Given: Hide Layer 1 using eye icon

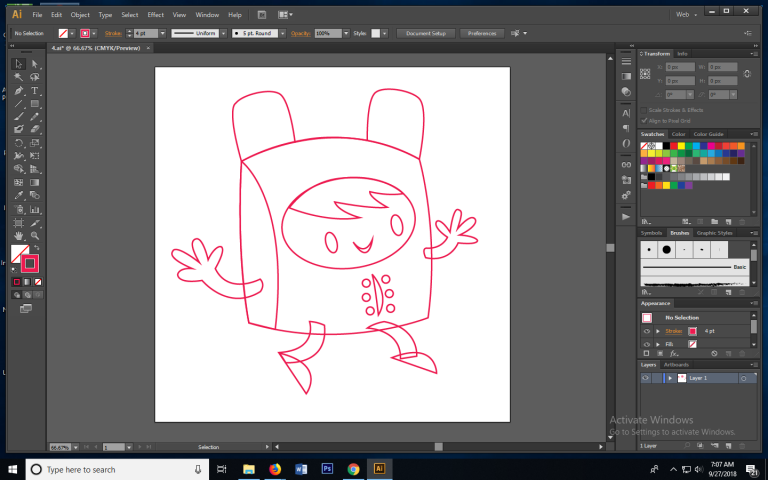Looking at the screenshot, I should pos(646,378).
